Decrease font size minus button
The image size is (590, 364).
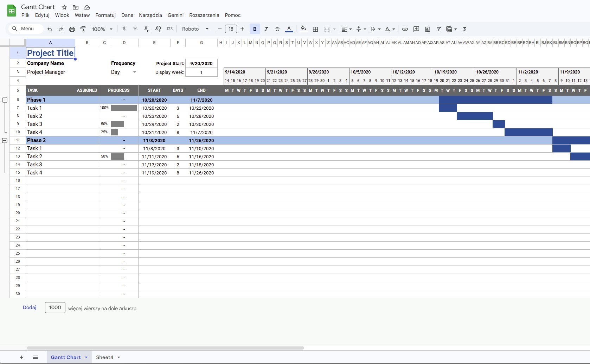click(220, 29)
